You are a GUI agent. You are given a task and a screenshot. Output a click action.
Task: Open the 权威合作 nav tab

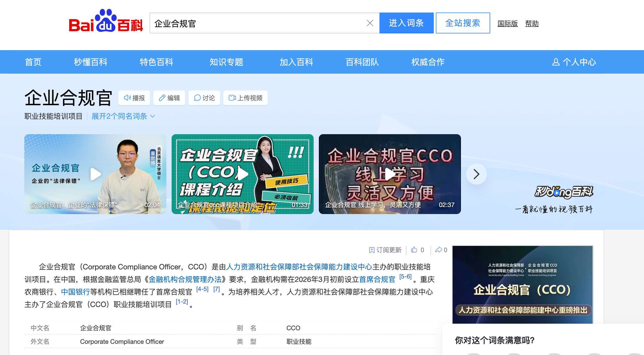tap(428, 62)
